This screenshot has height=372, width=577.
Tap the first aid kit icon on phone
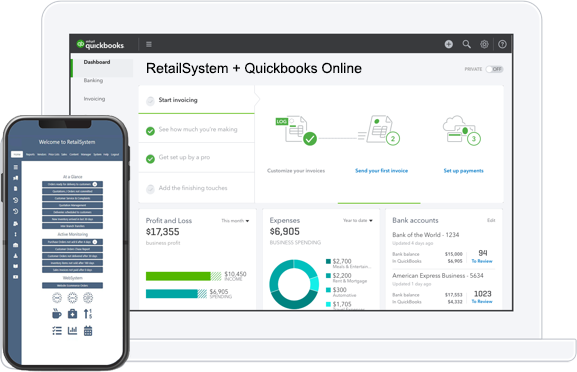[72, 314]
